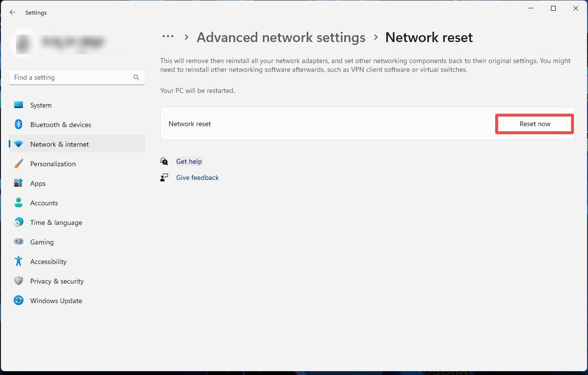Navigate to Advanced network settings breadcrumb
The image size is (588, 375).
click(x=281, y=38)
